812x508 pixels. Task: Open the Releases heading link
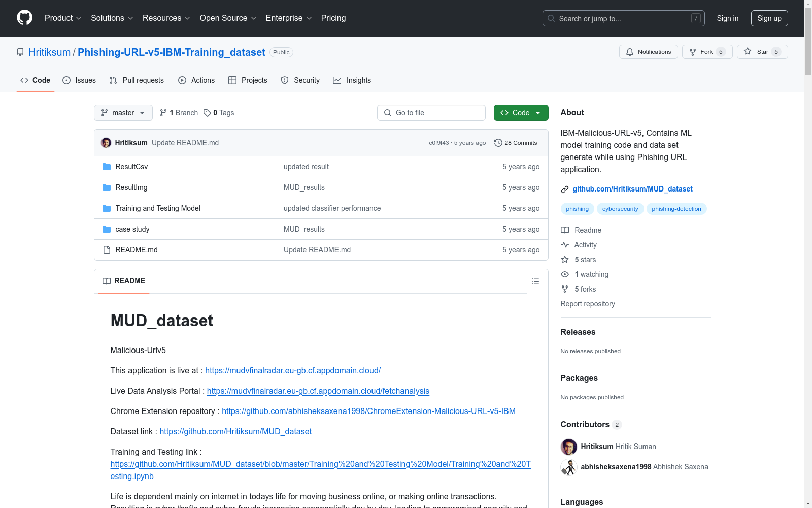coord(578,332)
